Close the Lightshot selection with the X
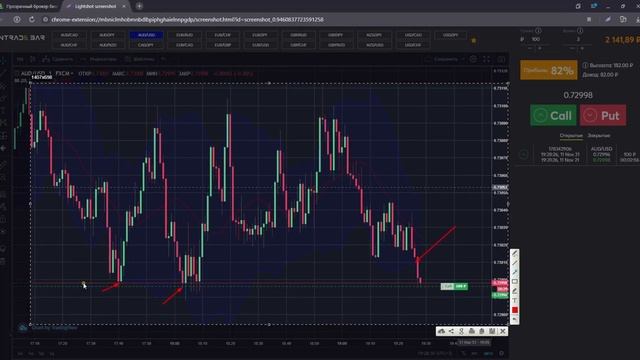Image resolution: width=640 pixels, height=360 pixels. click(x=503, y=331)
